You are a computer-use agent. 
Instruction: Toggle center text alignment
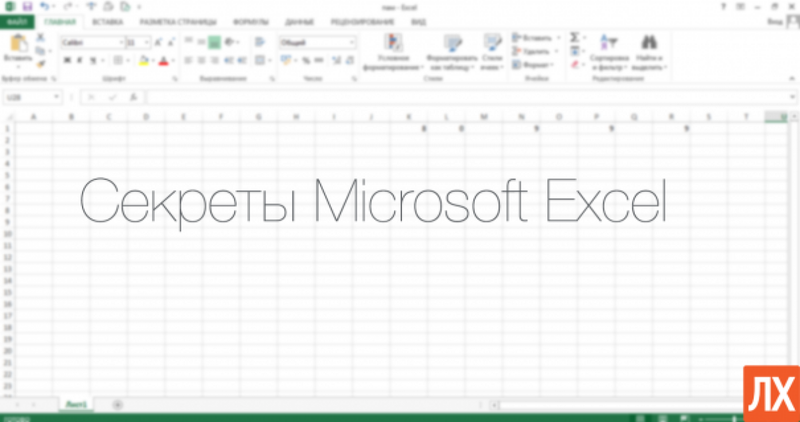point(202,61)
